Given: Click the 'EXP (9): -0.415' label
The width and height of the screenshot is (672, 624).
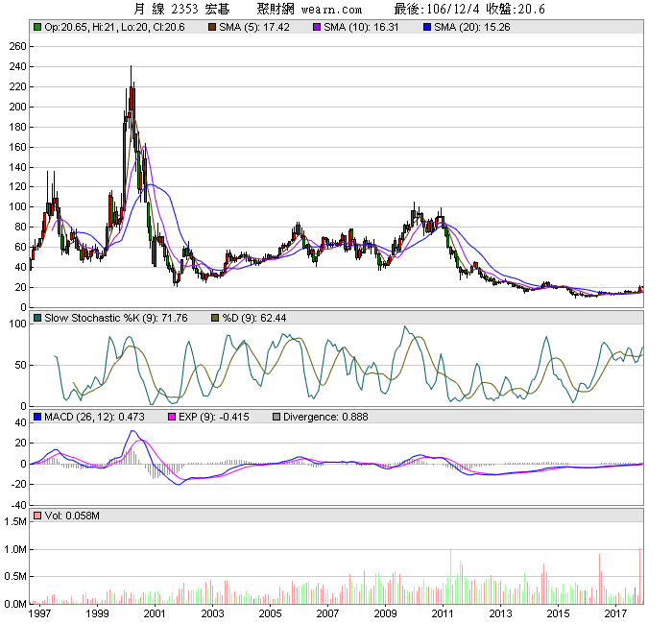Looking at the screenshot, I should [213, 417].
